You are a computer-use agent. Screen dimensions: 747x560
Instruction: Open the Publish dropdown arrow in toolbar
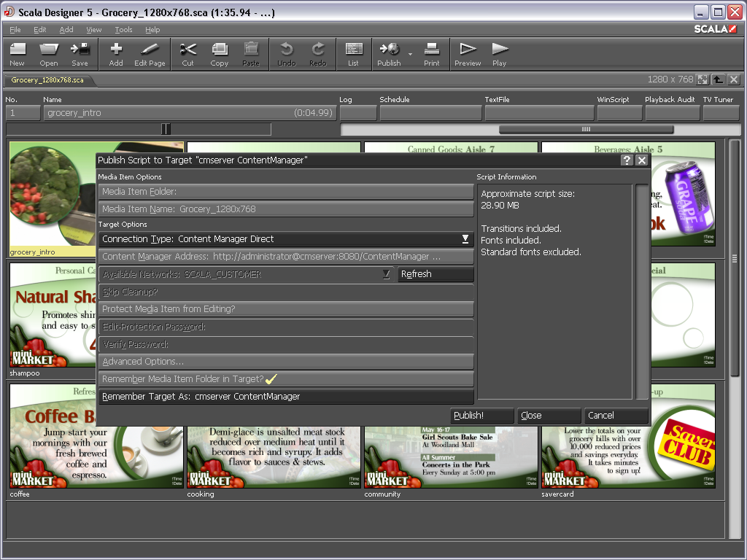pyautogui.click(x=410, y=54)
